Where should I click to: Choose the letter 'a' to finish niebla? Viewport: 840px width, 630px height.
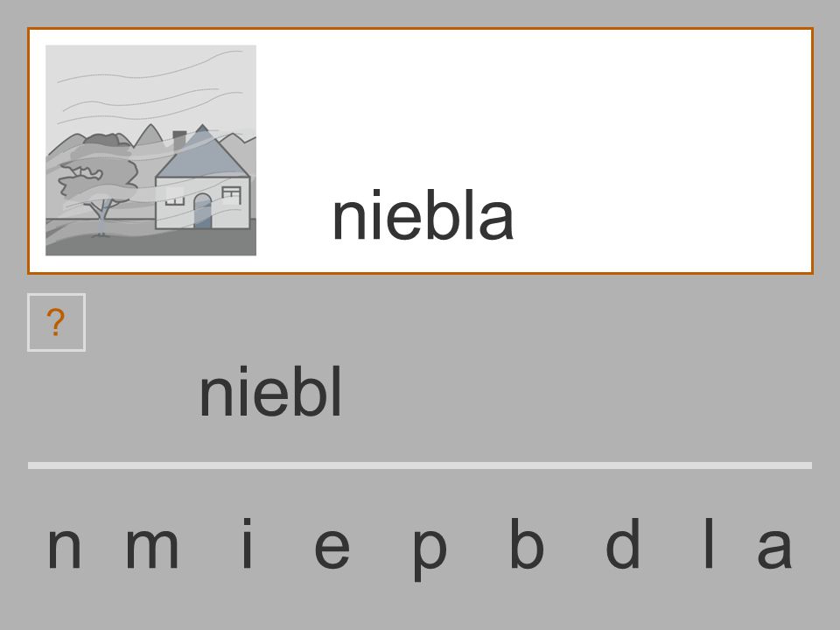tap(774, 548)
